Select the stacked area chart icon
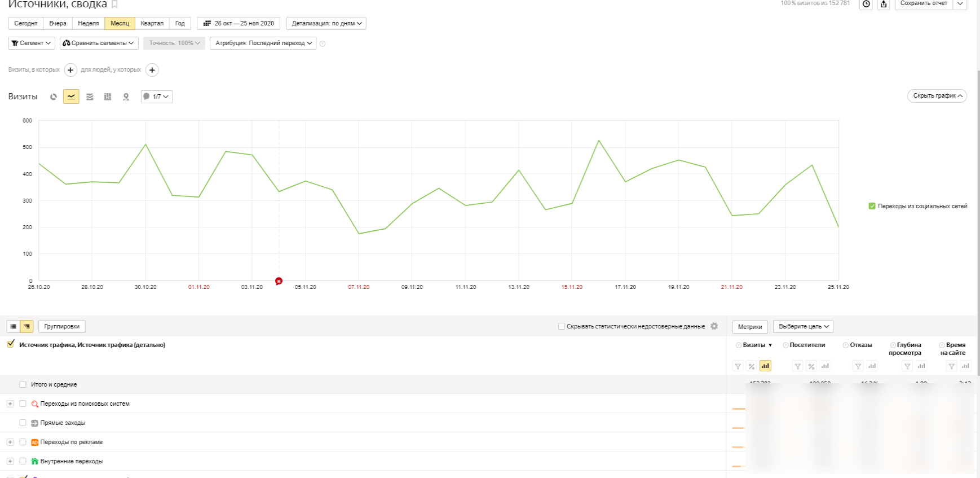 [90, 97]
